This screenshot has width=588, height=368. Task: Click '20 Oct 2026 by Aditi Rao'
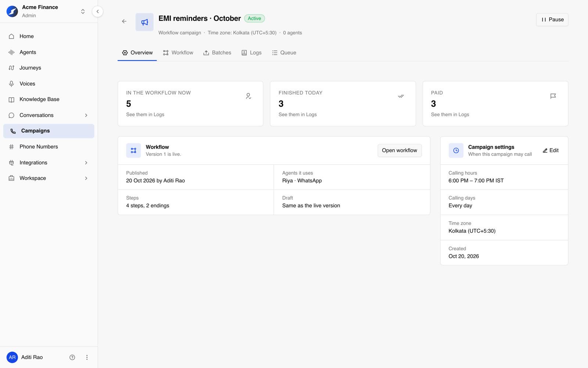[x=155, y=181]
